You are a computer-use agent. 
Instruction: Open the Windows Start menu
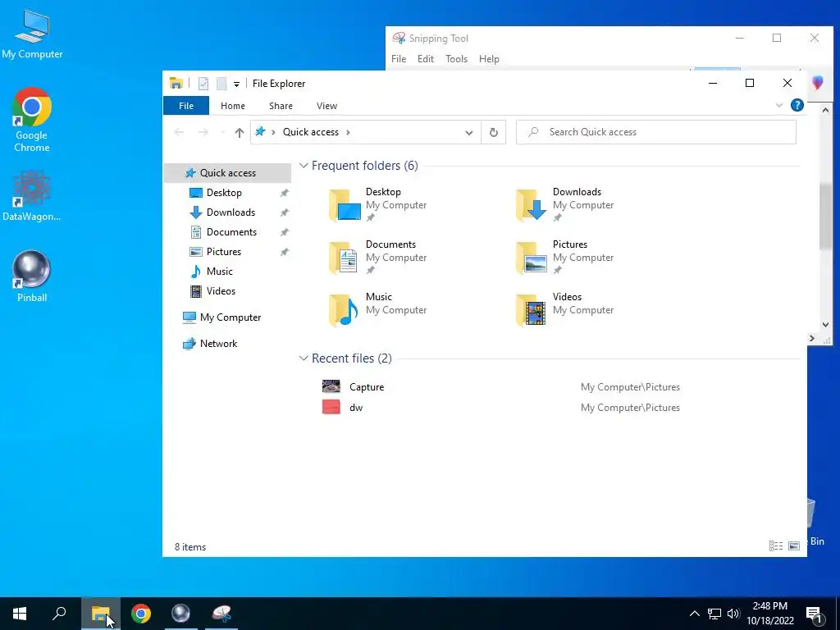[20, 614]
